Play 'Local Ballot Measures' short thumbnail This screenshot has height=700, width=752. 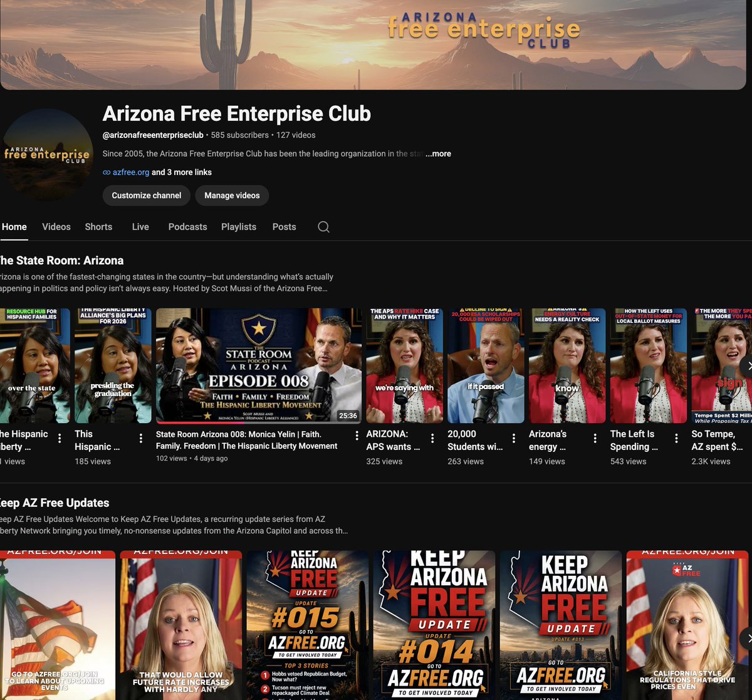(x=649, y=365)
